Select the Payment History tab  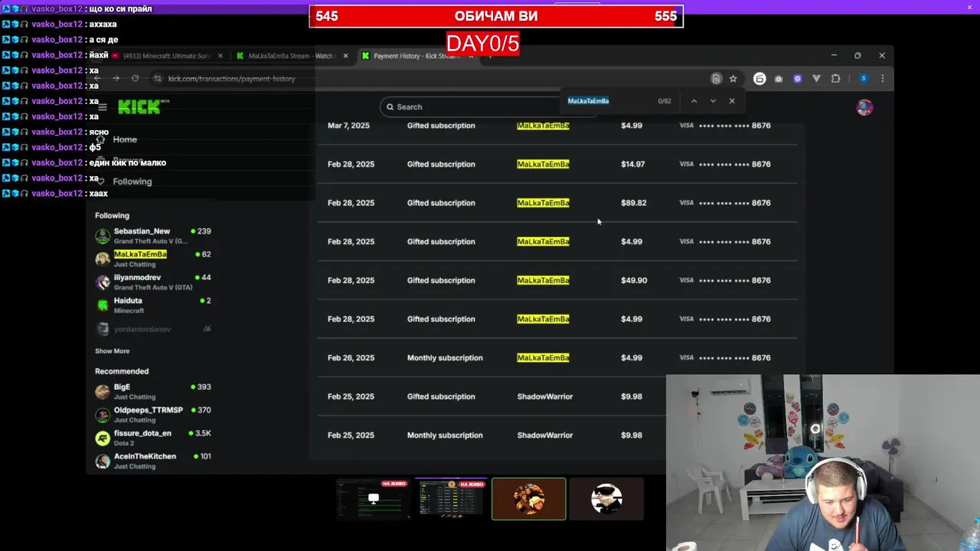tap(416, 56)
